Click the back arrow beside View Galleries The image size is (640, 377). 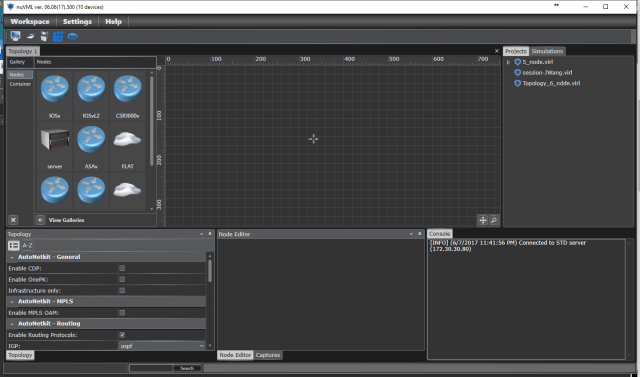40,220
